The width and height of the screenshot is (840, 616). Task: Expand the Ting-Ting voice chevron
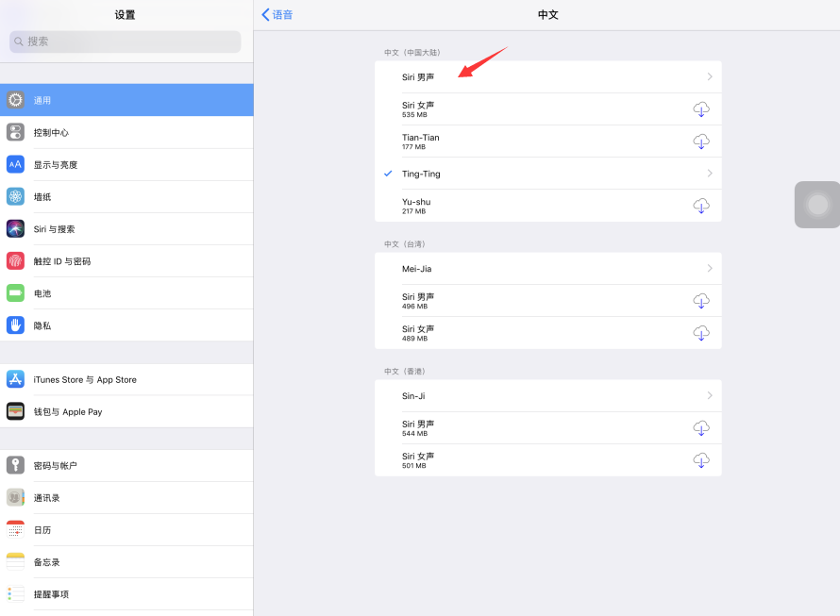tap(710, 173)
